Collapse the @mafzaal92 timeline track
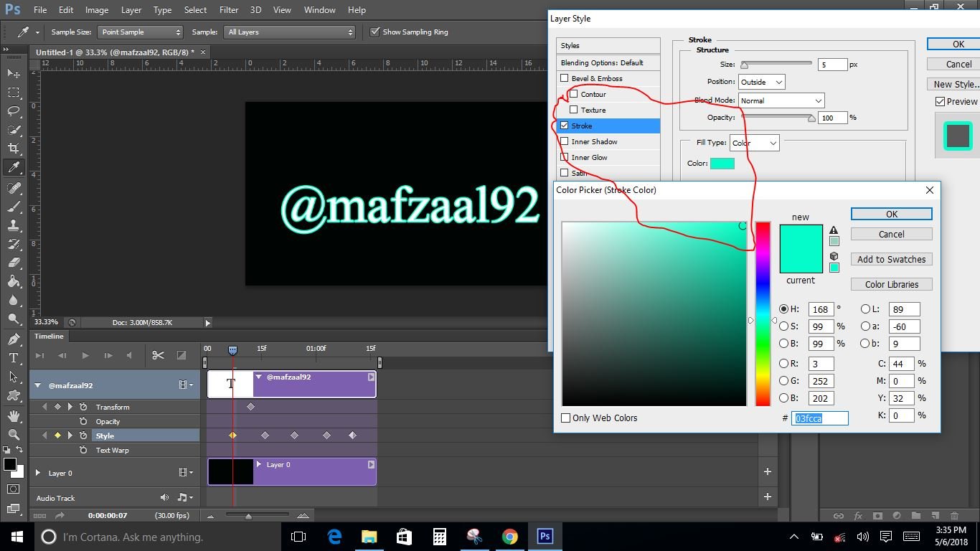The height and width of the screenshot is (551, 980). pos(38,385)
